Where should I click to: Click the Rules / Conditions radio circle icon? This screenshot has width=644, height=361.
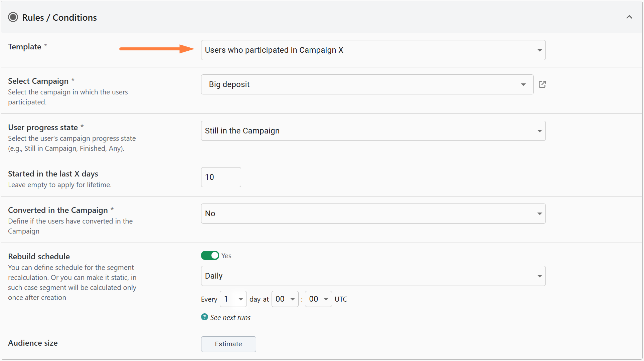13,17
